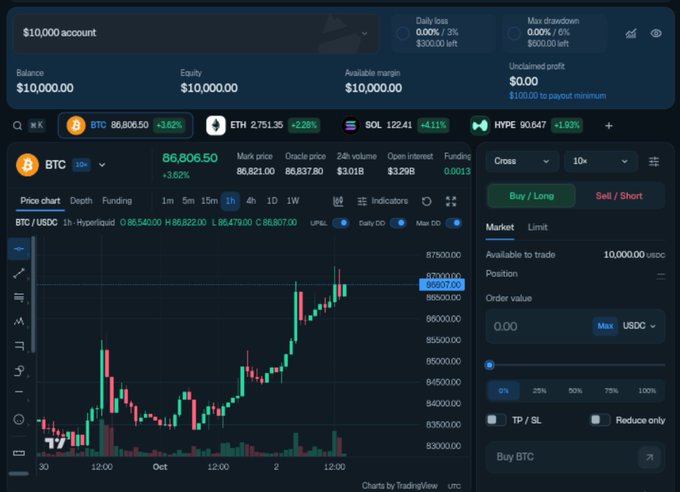Enter fullscreen chart mode
The width and height of the screenshot is (680, 492).
tap(451, 201)
